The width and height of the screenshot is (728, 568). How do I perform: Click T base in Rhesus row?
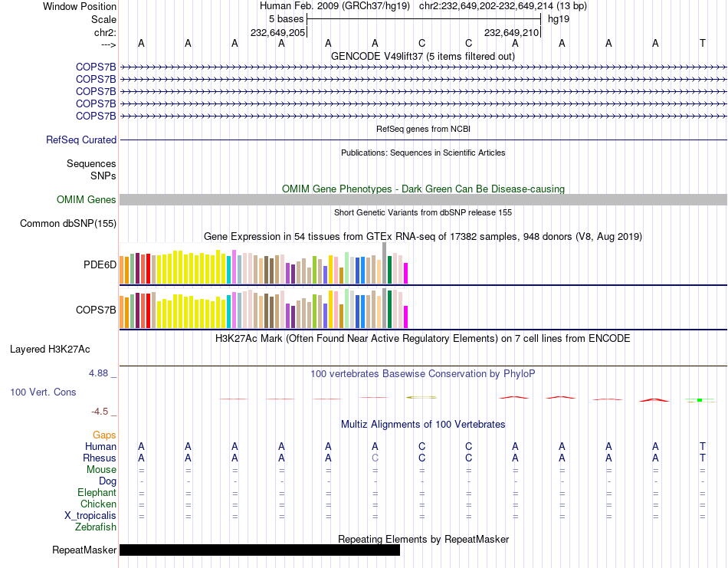[703, 458]
